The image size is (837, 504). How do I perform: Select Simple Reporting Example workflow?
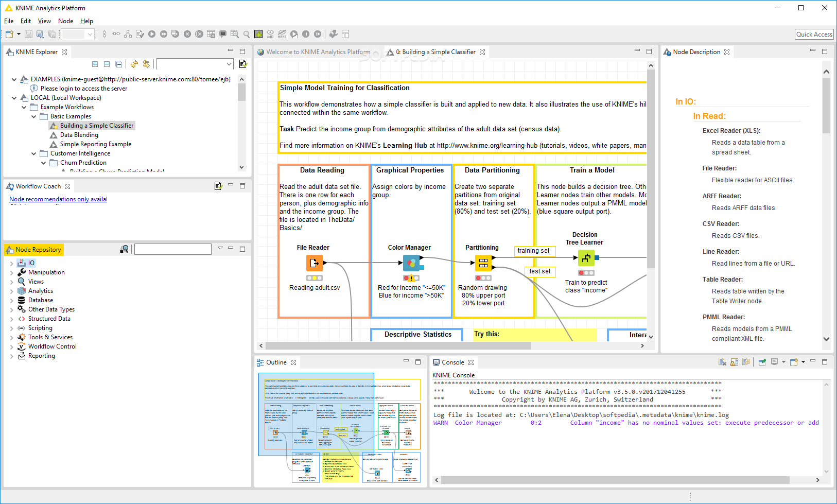(x=96, y=144)
